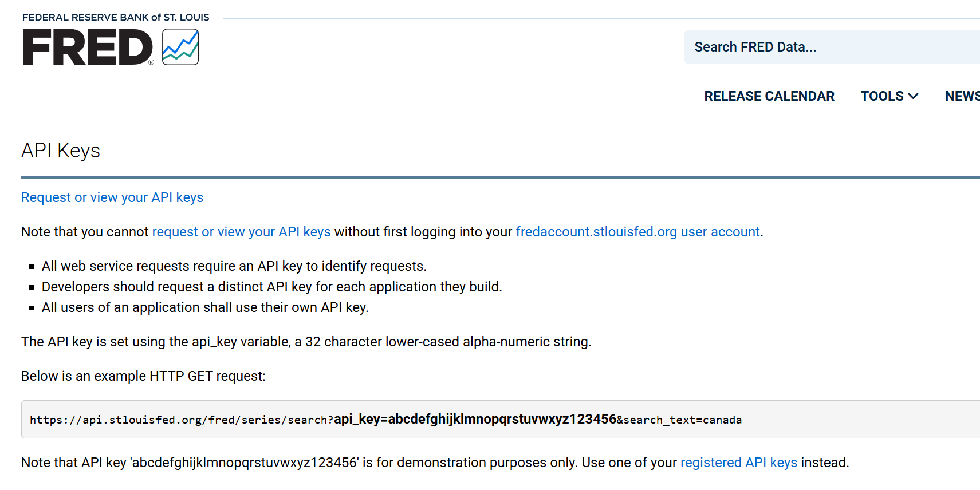Screen dimensions: 980x490
Task: Open the TOOLS menu
Action: [x=881, y=96]
